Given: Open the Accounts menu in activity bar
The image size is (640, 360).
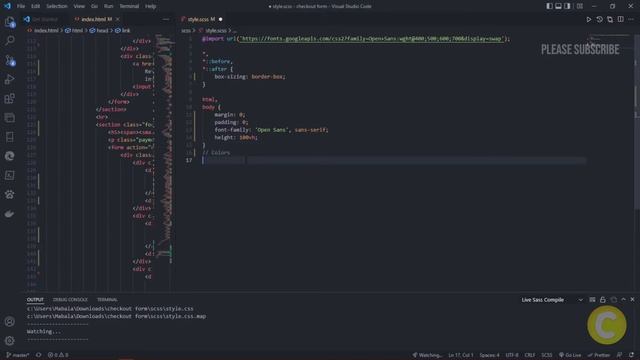Looking at the screenshot, I should (x=9, y=322).
